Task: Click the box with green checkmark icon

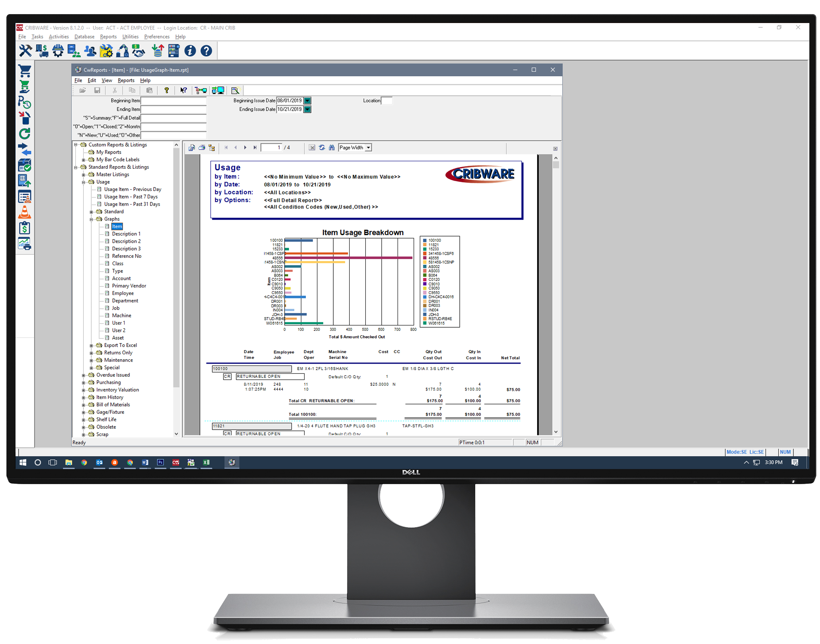Action: click(25, 165)
